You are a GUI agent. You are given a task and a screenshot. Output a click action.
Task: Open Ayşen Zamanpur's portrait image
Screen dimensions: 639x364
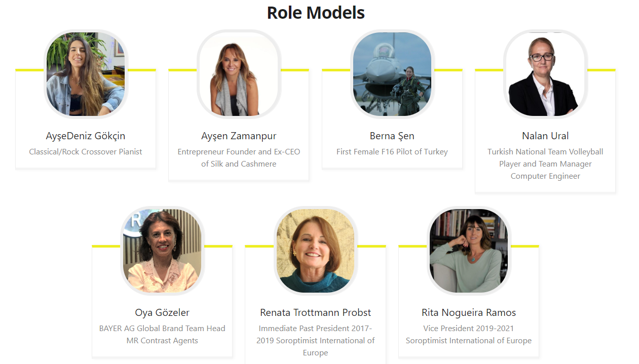[239, 74]
